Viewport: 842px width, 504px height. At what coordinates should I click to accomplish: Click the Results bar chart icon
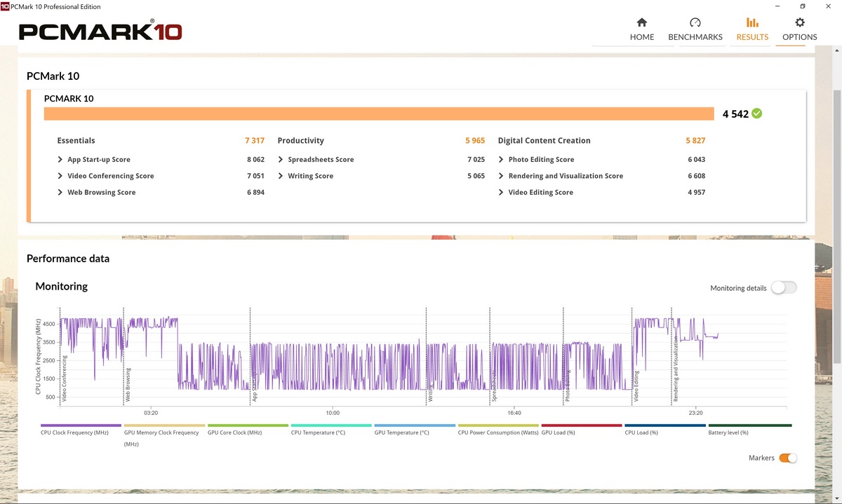752,22
